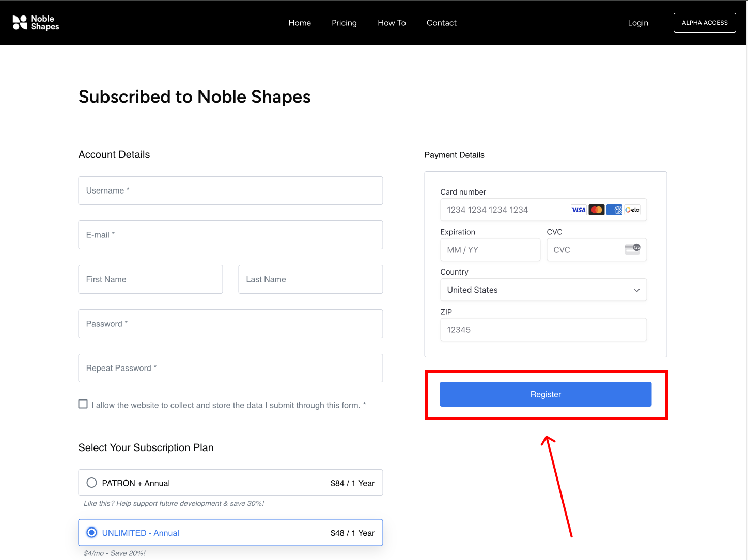The image size is (748, 560).
Task: Click the Country dropdown chevron
Action: (x=636, y=290)
